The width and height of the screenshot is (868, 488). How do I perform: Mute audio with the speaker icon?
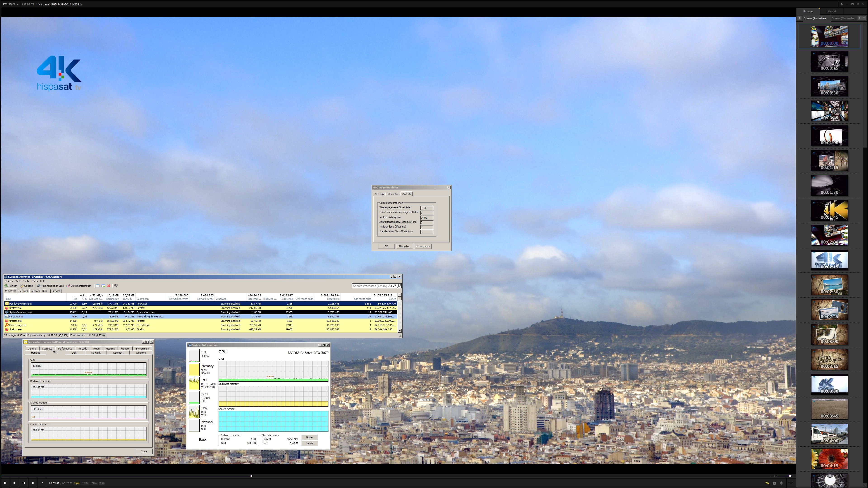pos(775,476)
